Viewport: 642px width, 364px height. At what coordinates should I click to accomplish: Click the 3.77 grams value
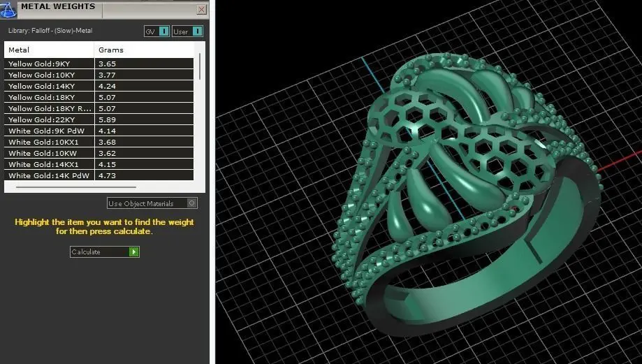point(108,75)
